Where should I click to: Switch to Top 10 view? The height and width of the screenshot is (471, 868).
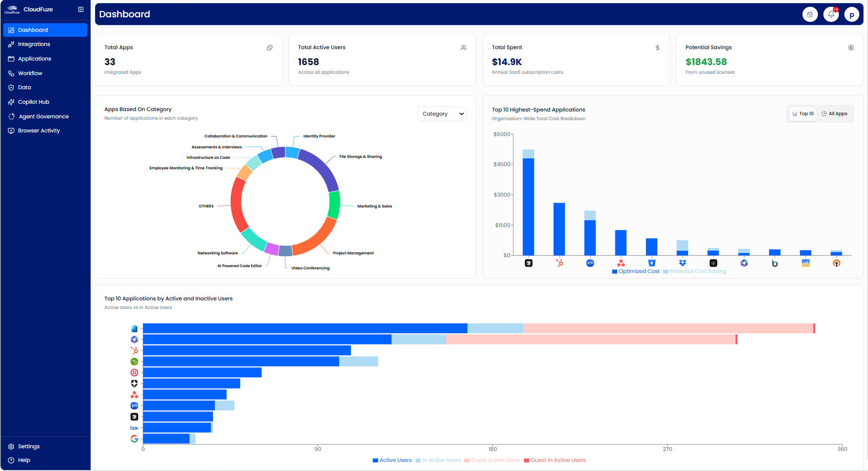tap(803, 114)
